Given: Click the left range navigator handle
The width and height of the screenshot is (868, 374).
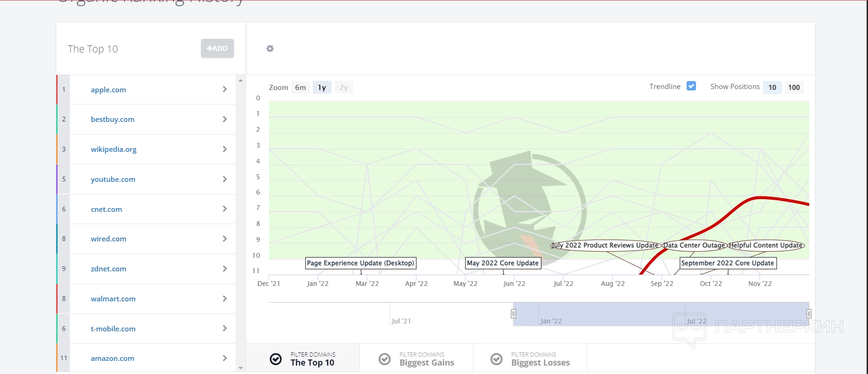Looking at the screenshot, I should tap(514, 314).
